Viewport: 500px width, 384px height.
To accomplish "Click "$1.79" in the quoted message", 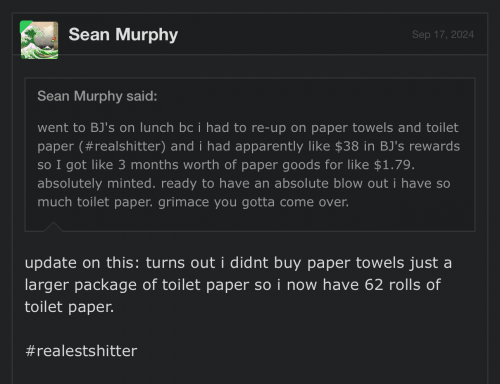I will pyautogui.click(x=393, y=165).
